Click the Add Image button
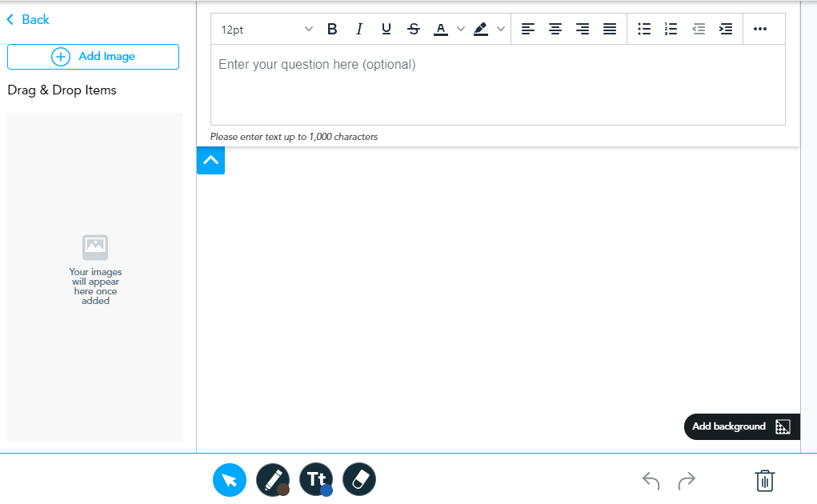This screenshot has height=504, width=817. click(x=94, y=57)
